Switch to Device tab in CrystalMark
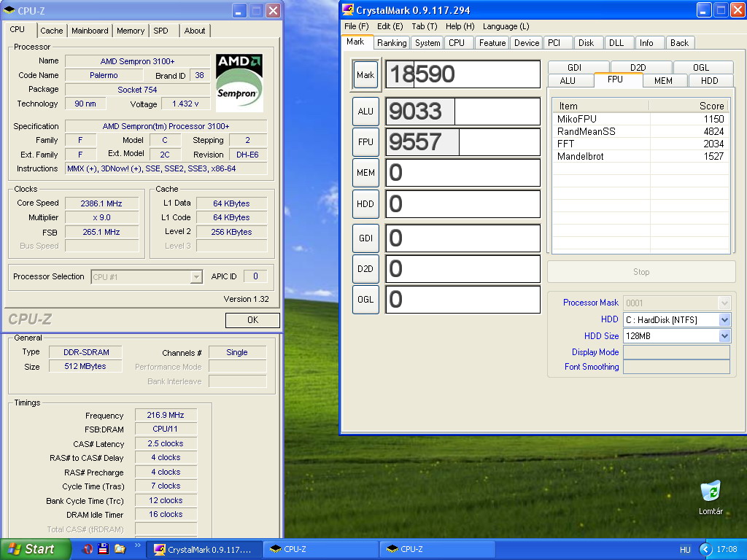The width and height of the screenshot is (747, 560). 527,43
